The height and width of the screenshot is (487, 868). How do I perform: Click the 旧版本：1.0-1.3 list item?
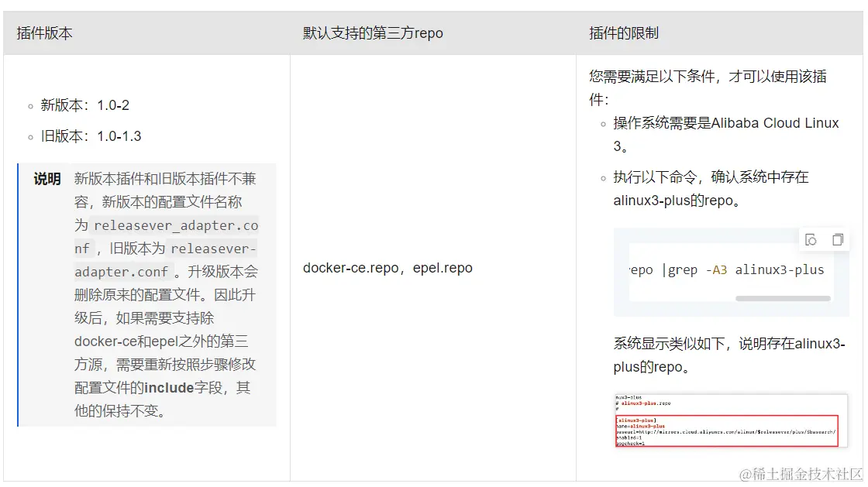pos(91,136)
